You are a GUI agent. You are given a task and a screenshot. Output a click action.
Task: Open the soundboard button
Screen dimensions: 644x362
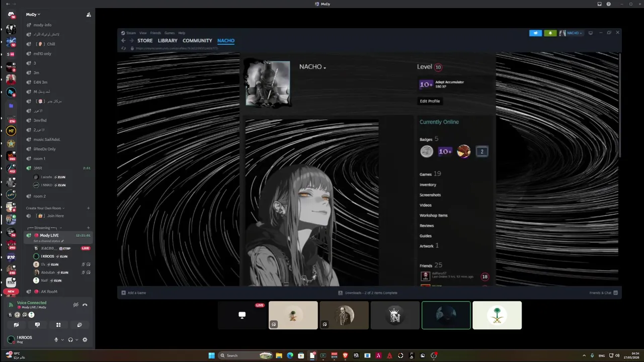point(79,325)
